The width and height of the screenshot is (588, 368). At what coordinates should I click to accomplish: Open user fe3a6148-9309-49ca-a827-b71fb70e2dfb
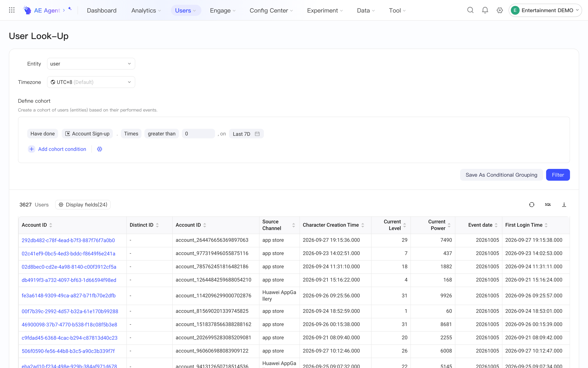(69, 296)
